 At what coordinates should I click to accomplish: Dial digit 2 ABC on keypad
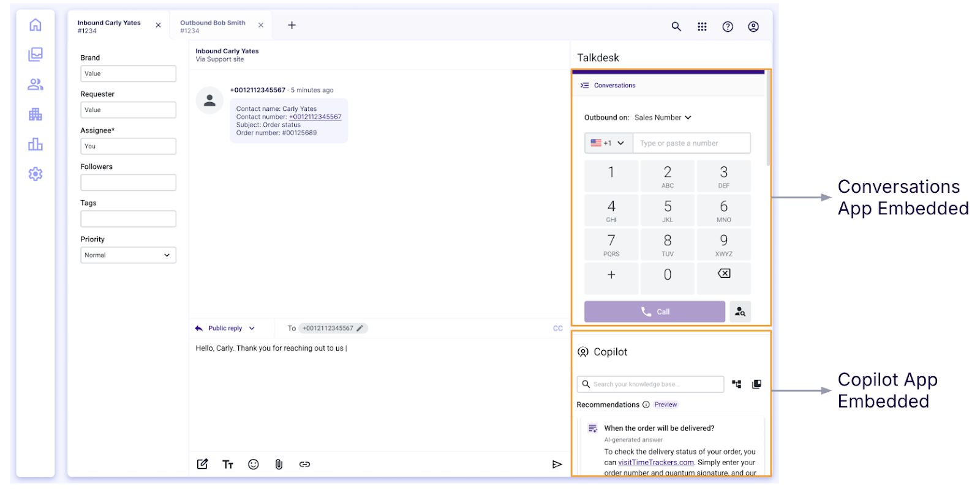point(668,176)
